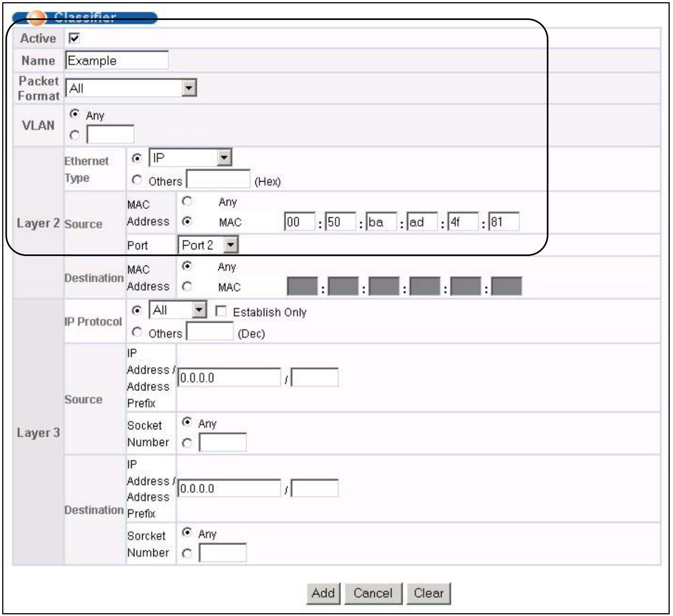Select Destination Socket Number Any radio button
The height and width of the screenshot is (616, 673).
[187, 533]
